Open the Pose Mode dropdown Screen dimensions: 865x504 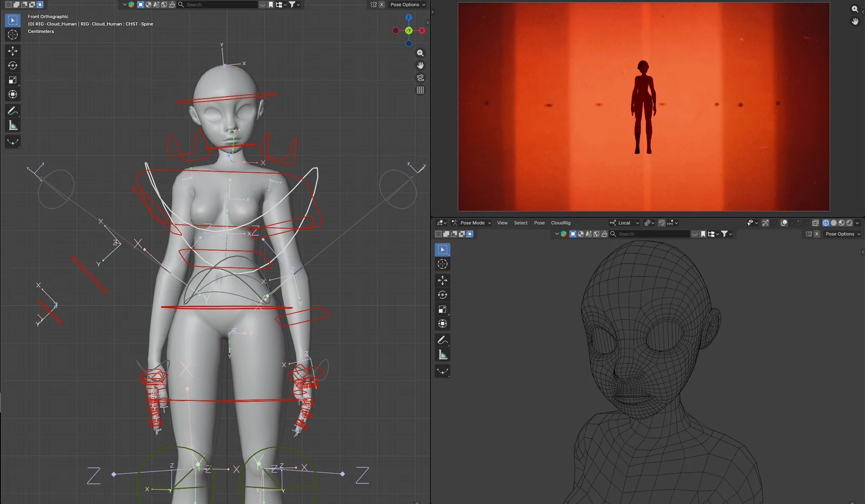pos(471,223)
